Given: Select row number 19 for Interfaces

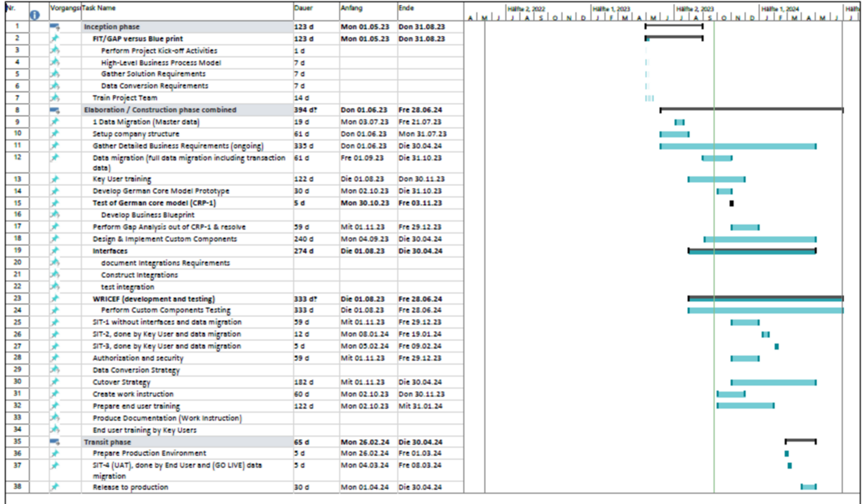Looking at the screenshot, I should (17, 250).
